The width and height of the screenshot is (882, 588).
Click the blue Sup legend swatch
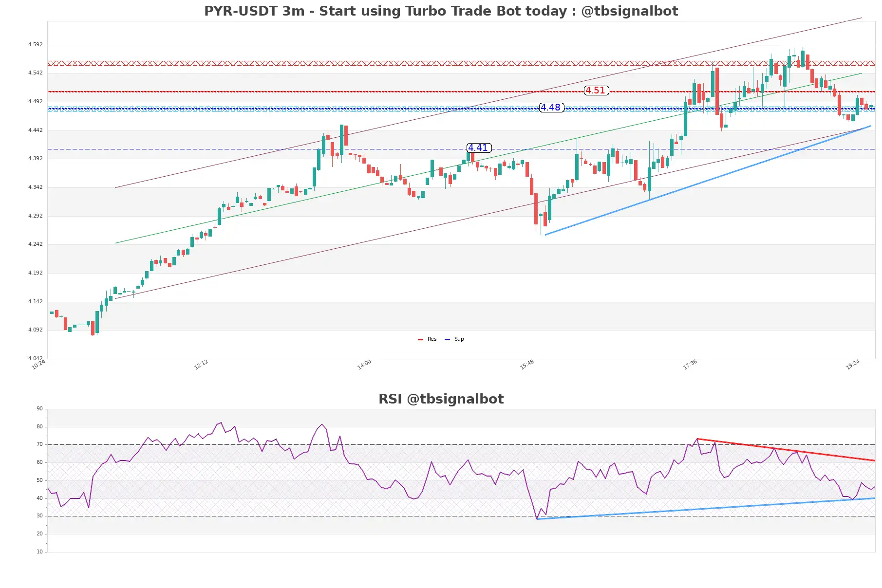coord(447,340)
